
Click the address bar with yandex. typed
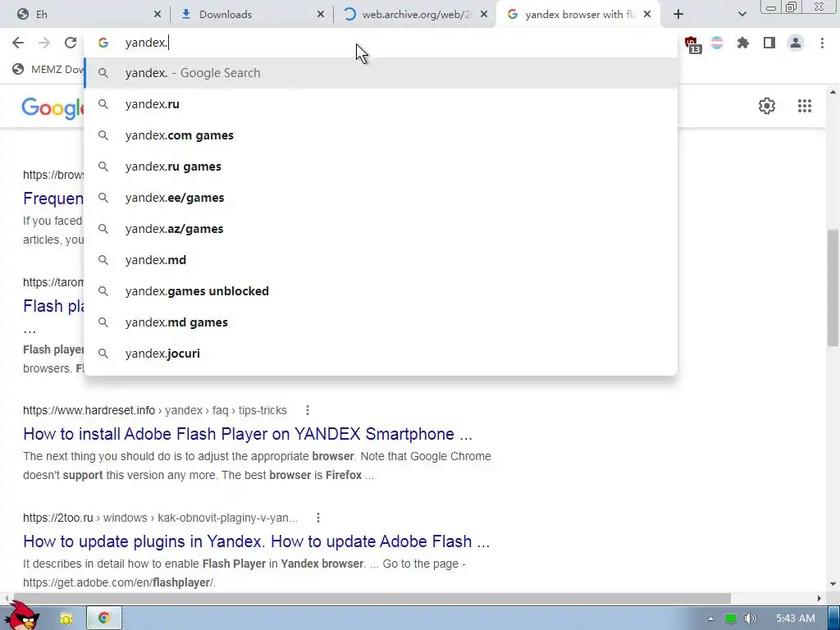point(381,43)
